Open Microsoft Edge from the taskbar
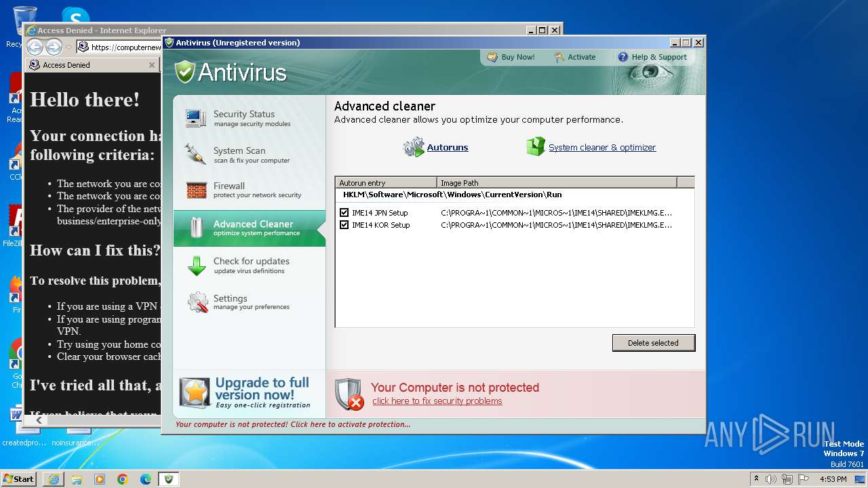The height and width of the screenshot is (488, 868). click(146, 479)
